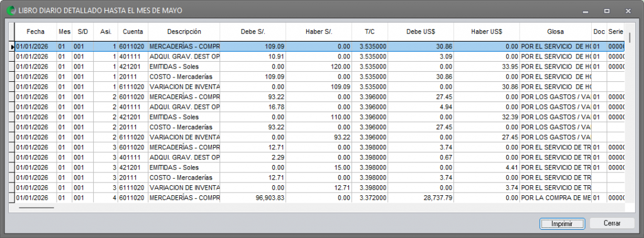Click the horizontal scrollbar thumb at bottom

click(36, 208)
